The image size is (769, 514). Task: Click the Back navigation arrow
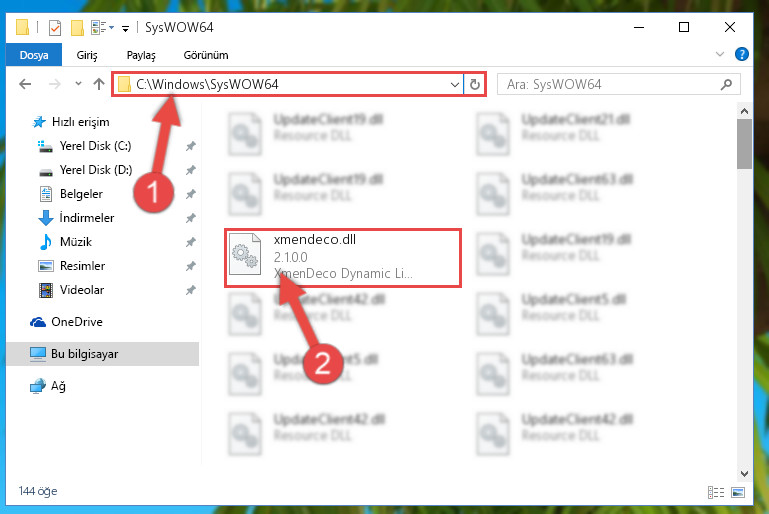(25, 84)
